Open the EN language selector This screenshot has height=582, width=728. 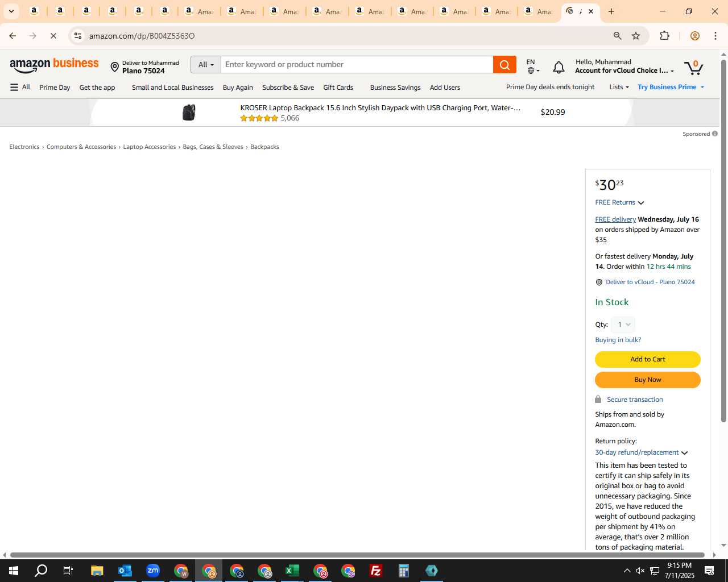[x=533, y=66]
